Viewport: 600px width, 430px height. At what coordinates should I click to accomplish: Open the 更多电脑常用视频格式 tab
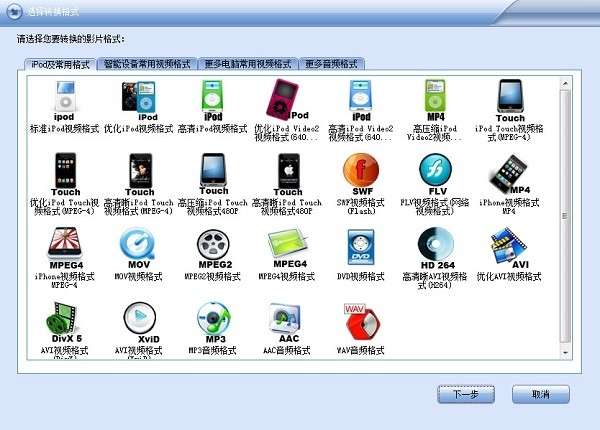248,64
